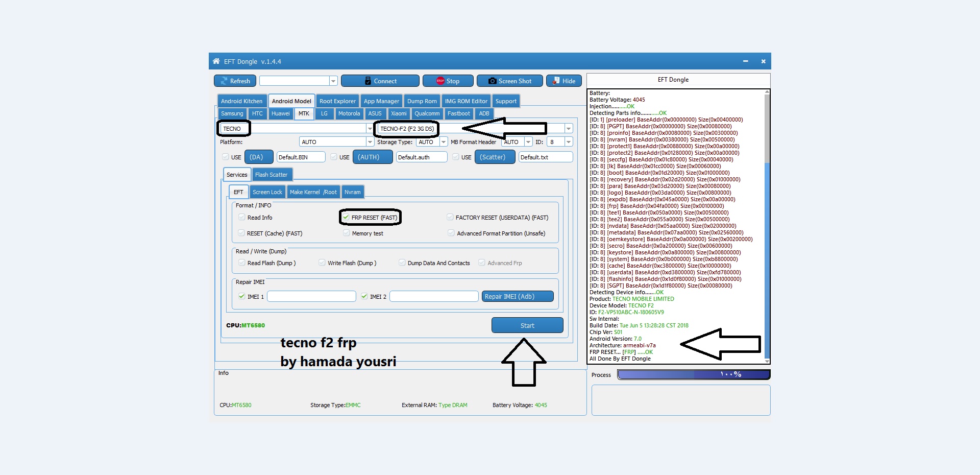The image size is (980, 475).
Task: Enable USE checkbox for AUTH file
Action: click(334, 157)
